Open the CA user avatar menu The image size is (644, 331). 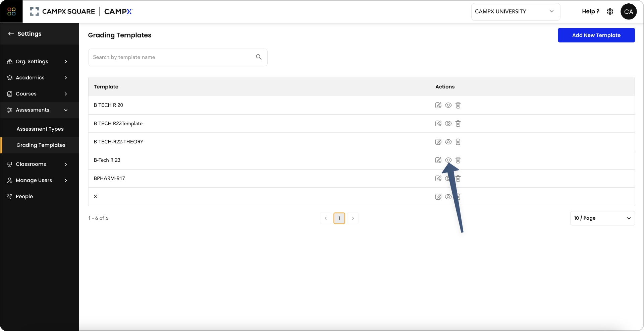(629, 11)
